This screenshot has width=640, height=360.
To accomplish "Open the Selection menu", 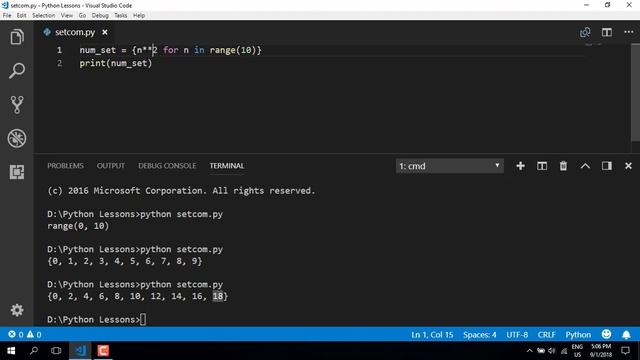I will [44, 16].
